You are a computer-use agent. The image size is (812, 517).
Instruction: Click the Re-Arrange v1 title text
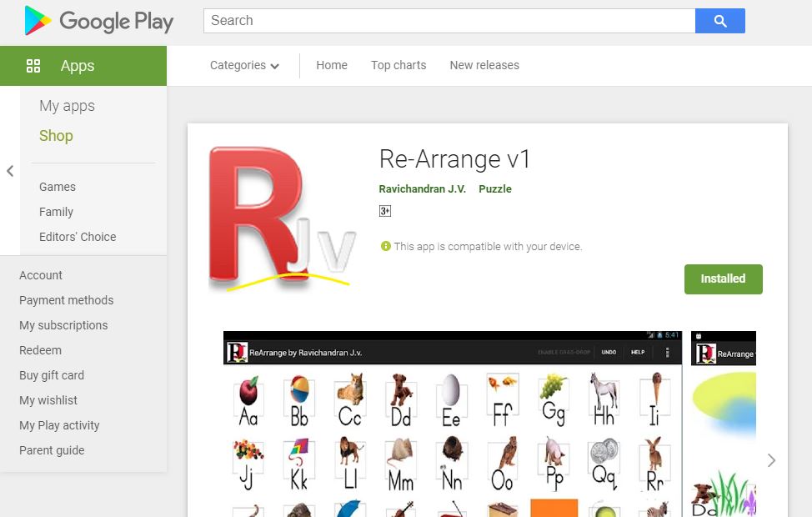[454, 159]
